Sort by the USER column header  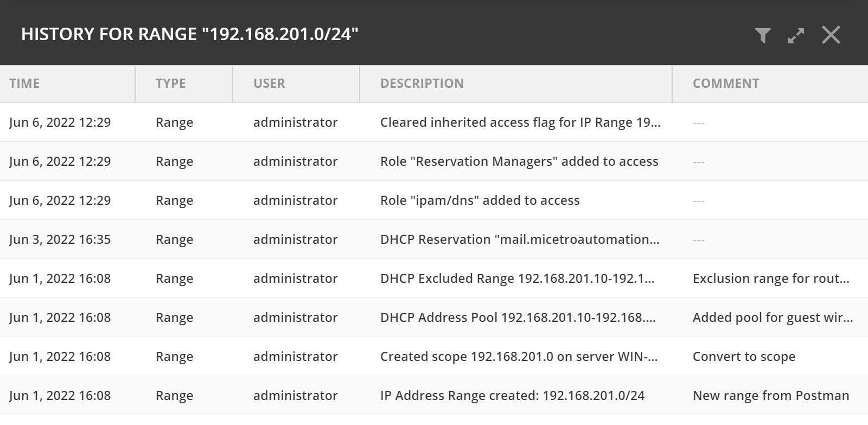point(296,83)
